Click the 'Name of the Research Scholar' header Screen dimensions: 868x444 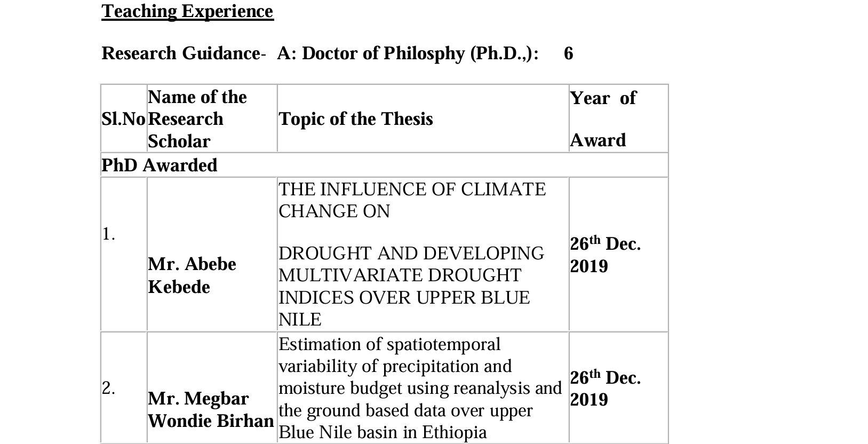coord(197,119)
